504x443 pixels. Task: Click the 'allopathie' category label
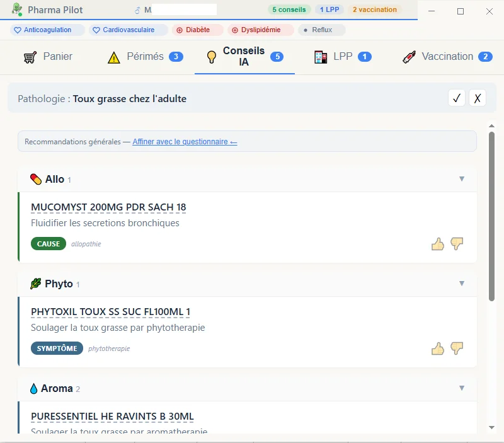[86, 244]
